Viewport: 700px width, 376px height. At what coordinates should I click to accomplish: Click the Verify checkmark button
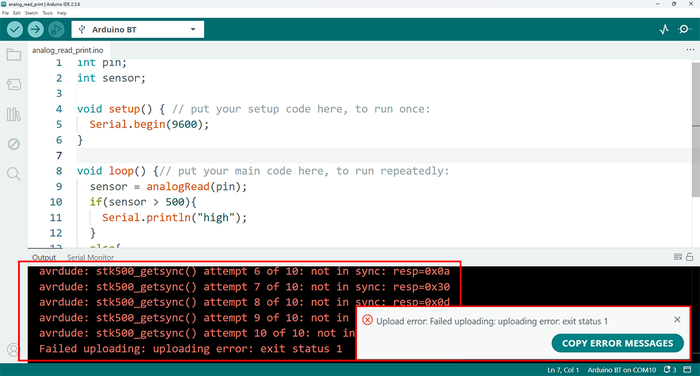coord(15,29)
